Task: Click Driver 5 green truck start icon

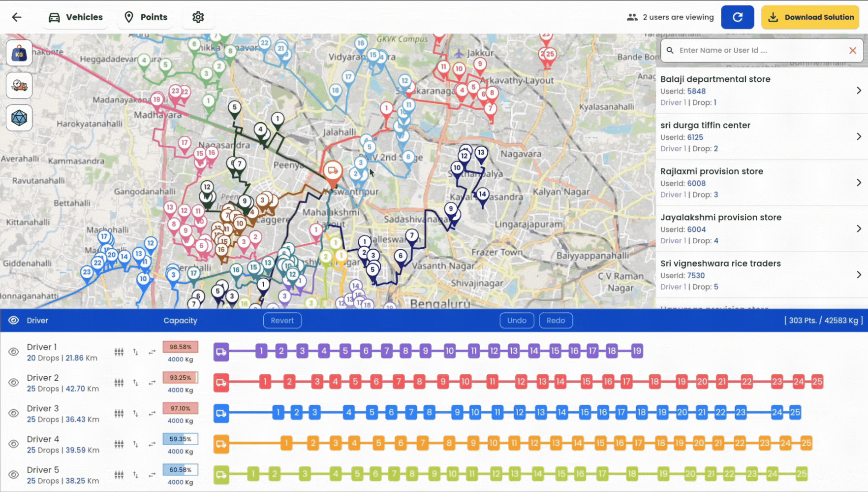Action: coord(221,474)
